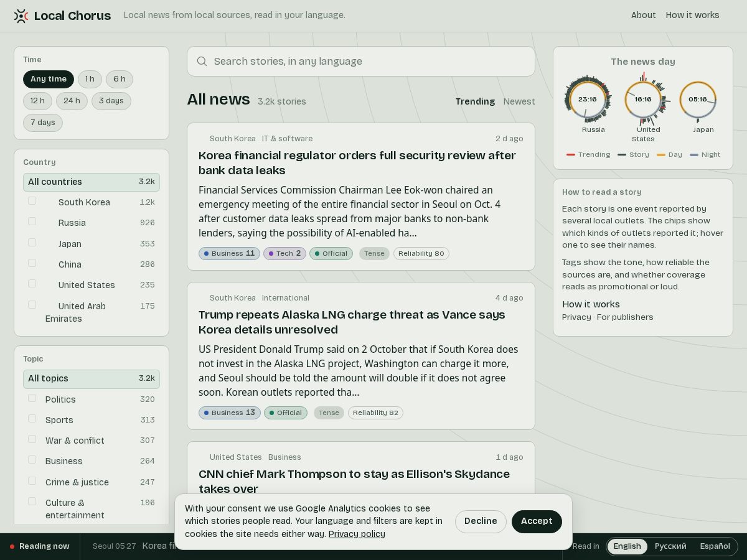Click the Local Chorus logo icon
The width and height of the screenshot is (747, 560).
click(21, 16)
